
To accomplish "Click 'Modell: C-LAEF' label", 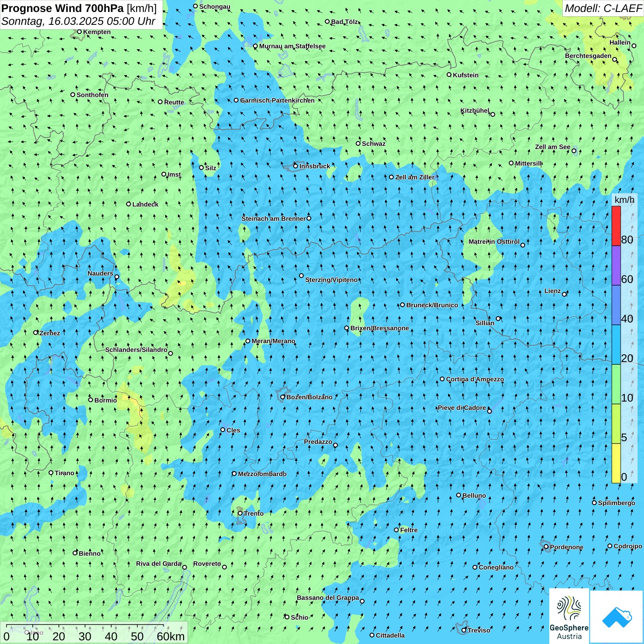I will tap(603, 8).
